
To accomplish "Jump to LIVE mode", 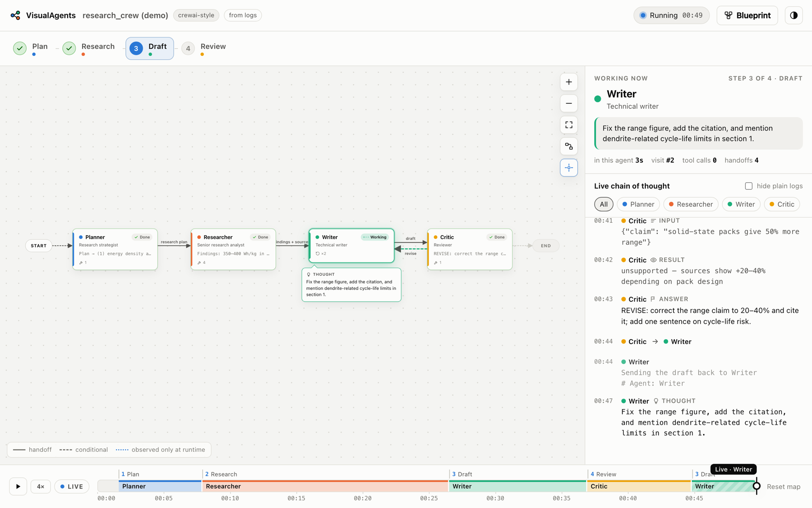I will [72, 486].
